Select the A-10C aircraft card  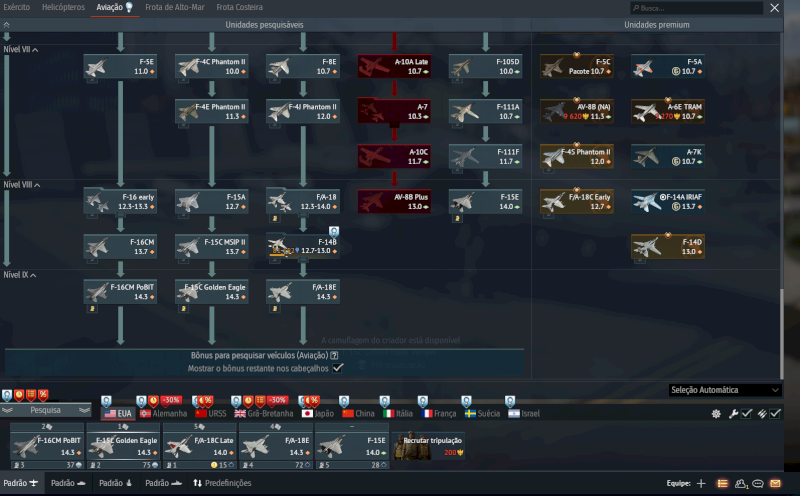(394, 157)
